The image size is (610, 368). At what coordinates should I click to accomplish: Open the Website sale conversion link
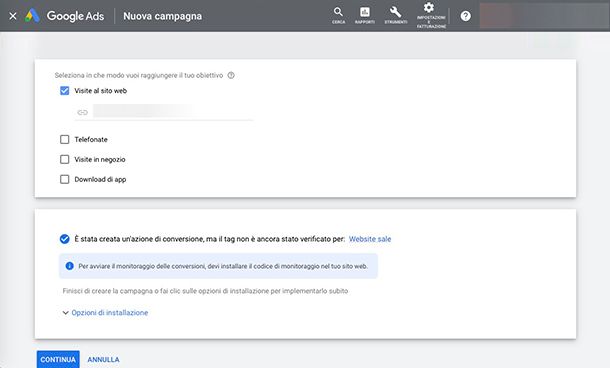point(370,239)
